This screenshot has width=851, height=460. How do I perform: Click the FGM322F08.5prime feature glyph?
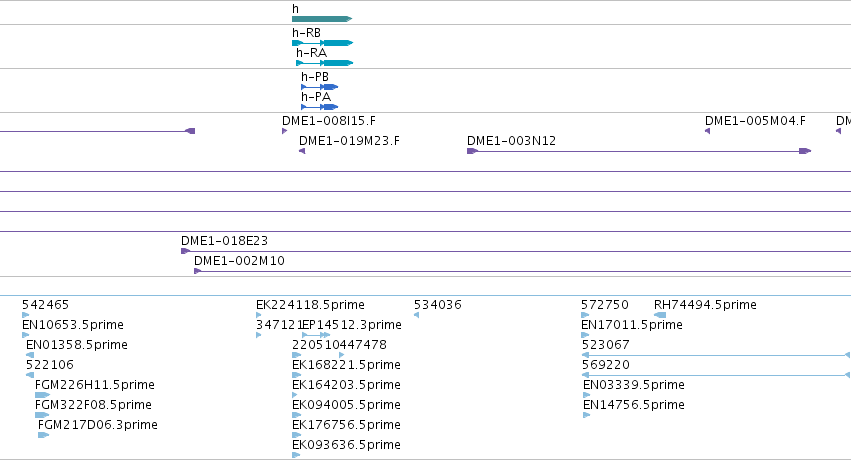tap(42, 415)
